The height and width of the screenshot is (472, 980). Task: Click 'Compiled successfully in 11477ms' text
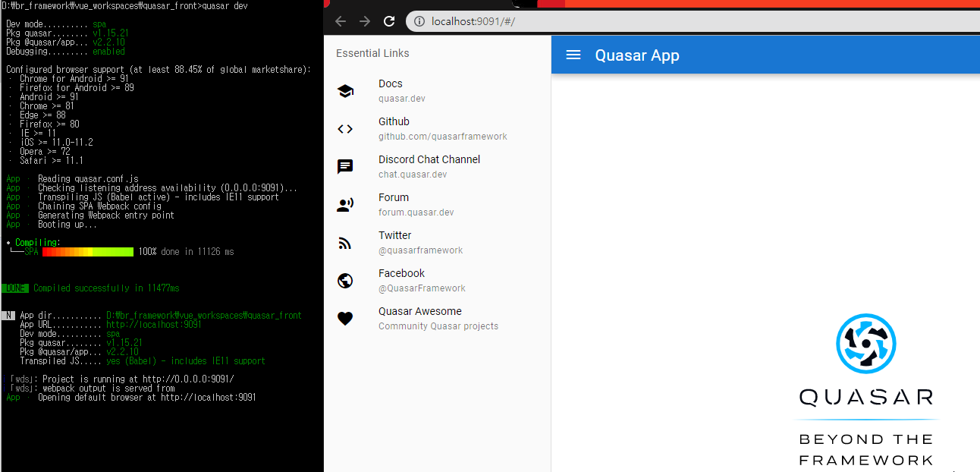point(106,288)
